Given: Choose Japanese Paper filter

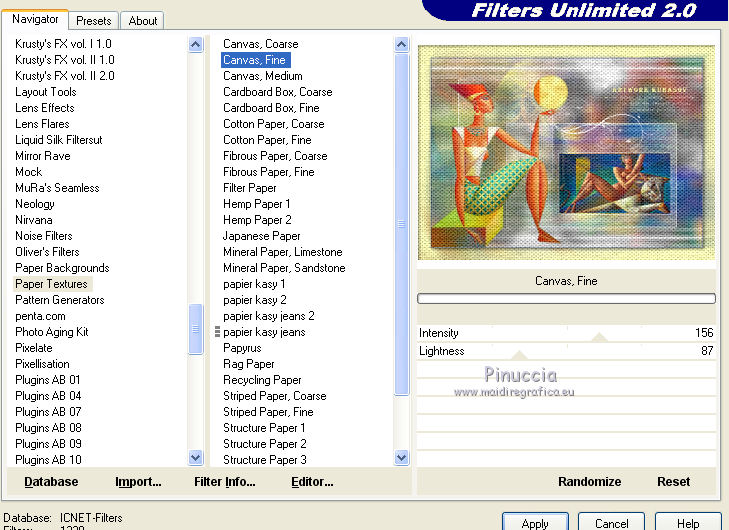Looking at the screenshot, I should click(261, 236).
